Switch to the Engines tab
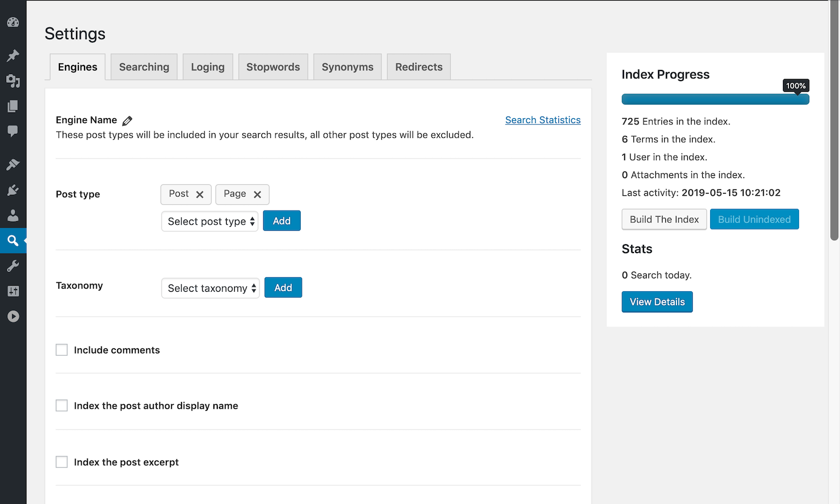 point(77,67)
